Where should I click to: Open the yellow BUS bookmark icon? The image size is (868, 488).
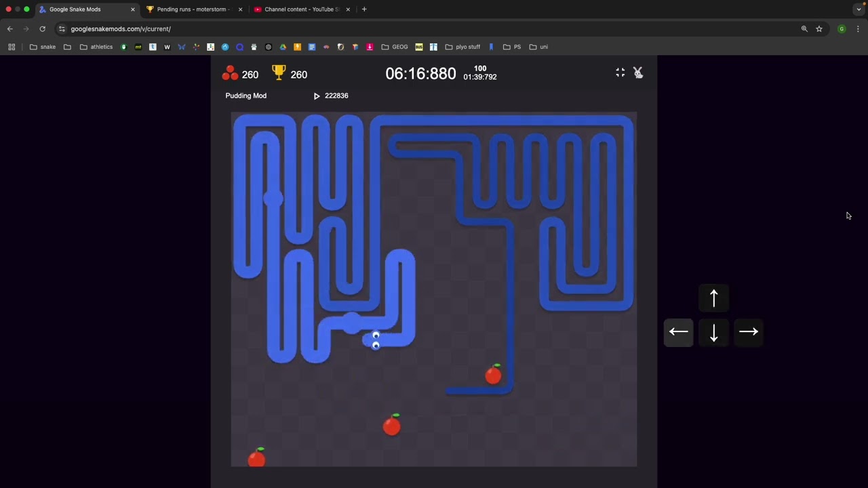click(419, 47)
